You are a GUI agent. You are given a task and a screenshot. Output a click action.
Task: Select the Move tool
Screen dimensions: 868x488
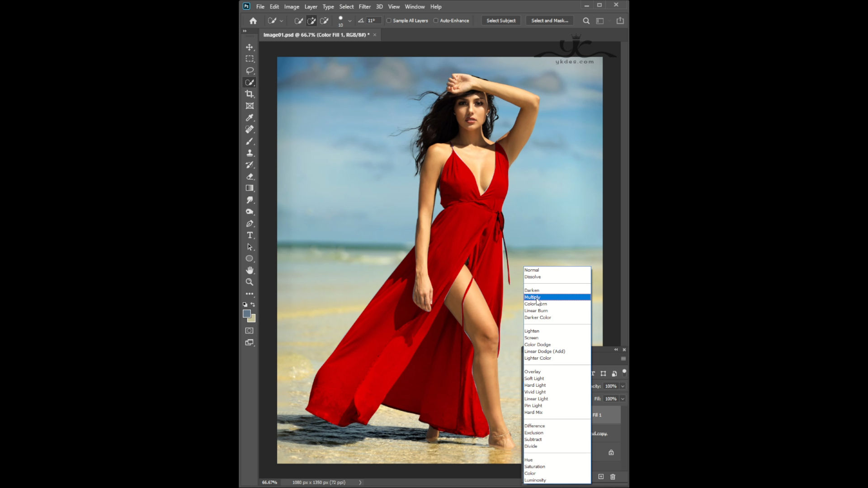[249, 47]
